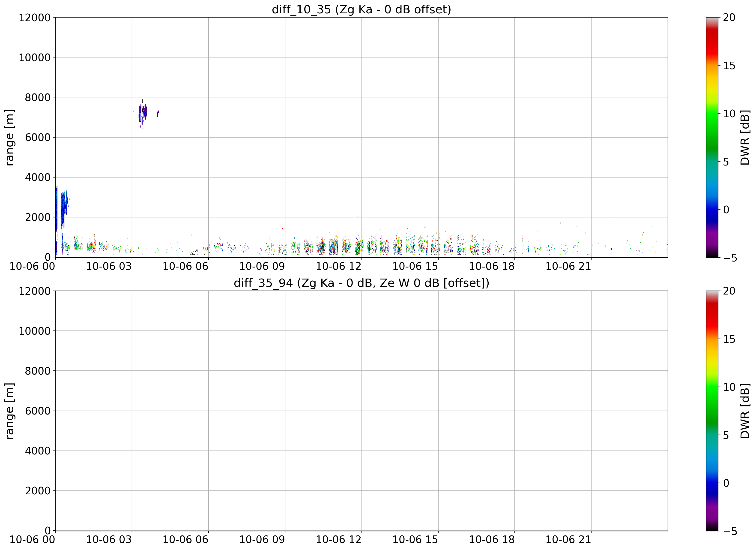Click the '10' tick on the diff_10_35 colorbar

pyautogui.click(x=729, y=114)
